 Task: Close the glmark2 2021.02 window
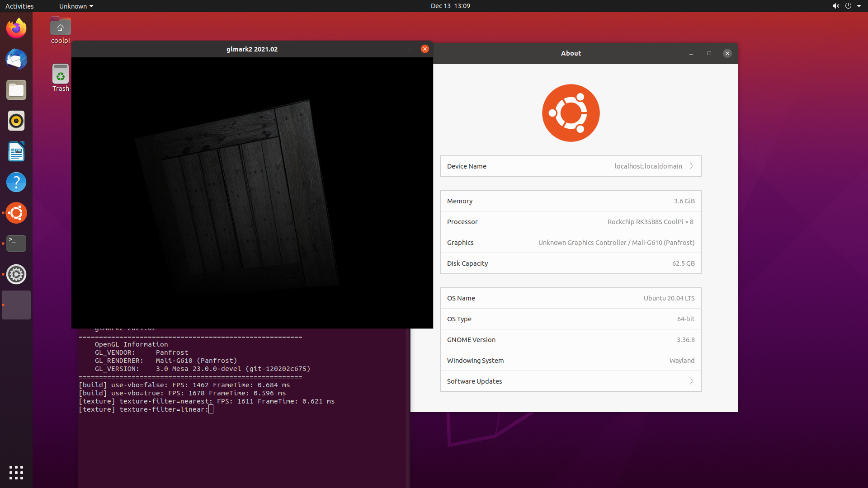point(425,49)
